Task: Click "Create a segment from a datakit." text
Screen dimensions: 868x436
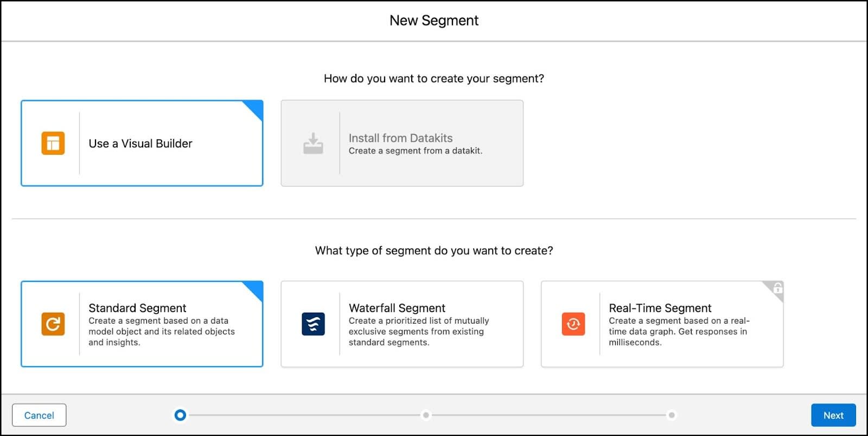Action: pyautogui.click(x=416, y=151)
